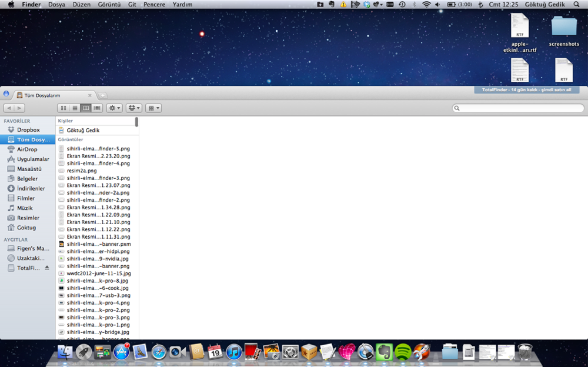Click the volume speaker icon

click(437, 4)
